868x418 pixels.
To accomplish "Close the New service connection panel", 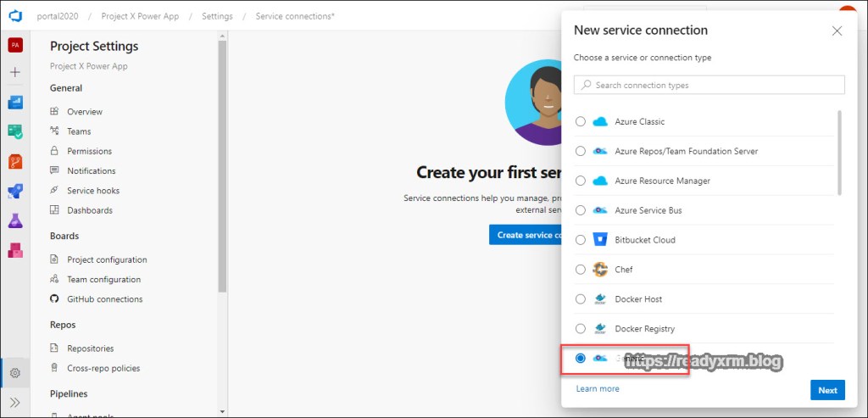I will pyautogui.click(x=837, y=31).
